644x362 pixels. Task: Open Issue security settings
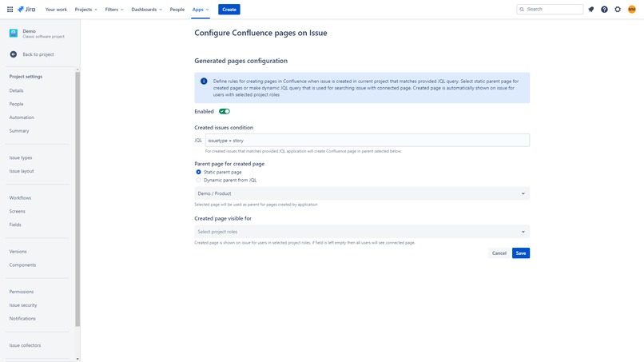[x=23, y=305]
